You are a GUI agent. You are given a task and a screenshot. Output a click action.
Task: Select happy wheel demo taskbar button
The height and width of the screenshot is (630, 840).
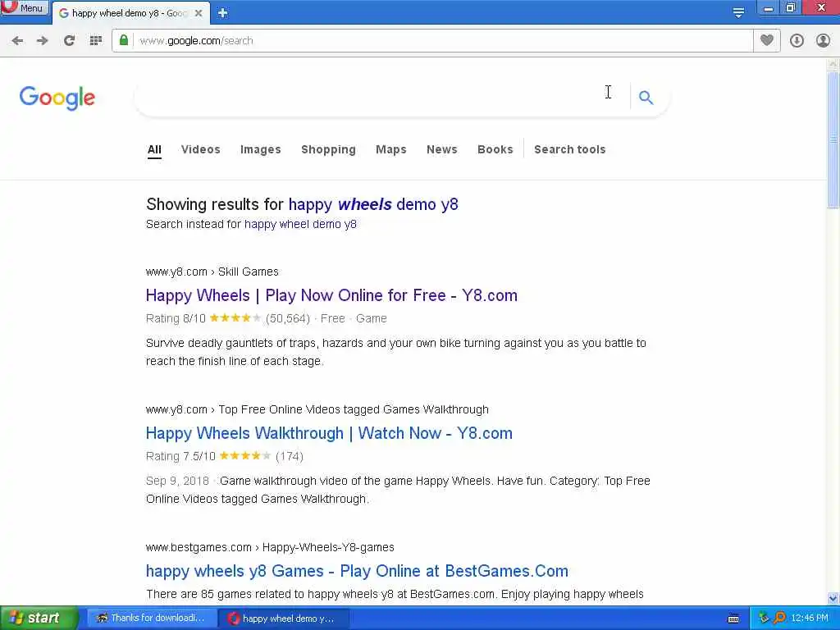tap(283, 619)
